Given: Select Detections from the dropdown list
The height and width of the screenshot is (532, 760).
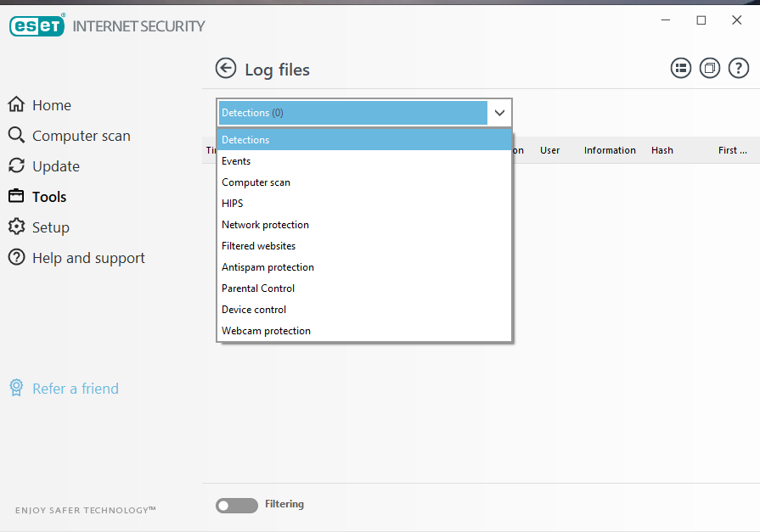Looking at the screenshot, I should [364, 139].
